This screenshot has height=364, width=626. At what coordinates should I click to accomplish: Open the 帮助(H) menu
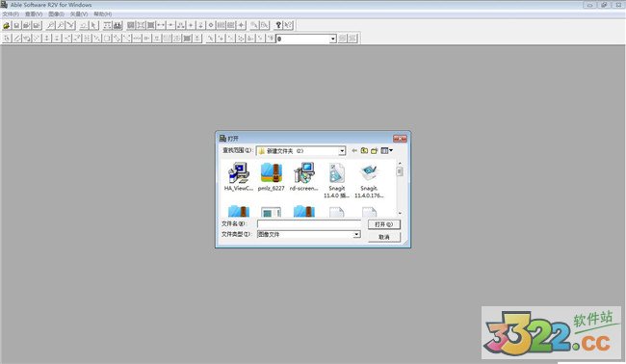[103, 14]
